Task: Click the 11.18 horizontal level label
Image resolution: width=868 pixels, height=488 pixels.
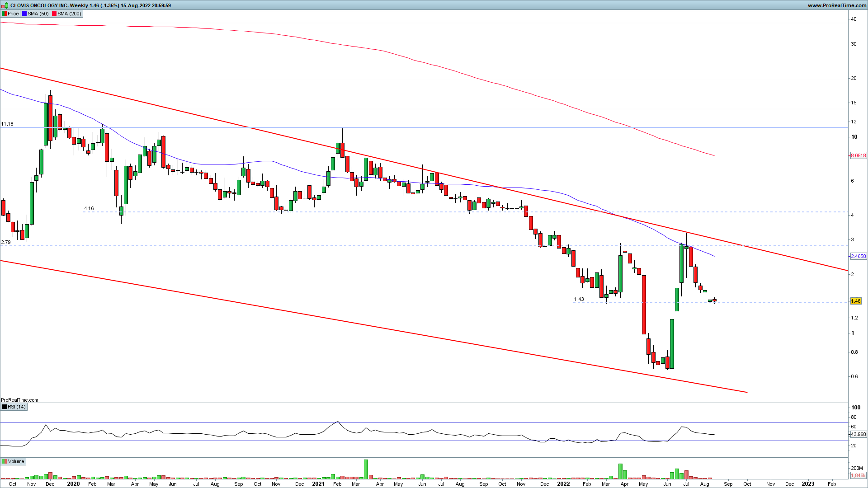Action: click(7, 124)
